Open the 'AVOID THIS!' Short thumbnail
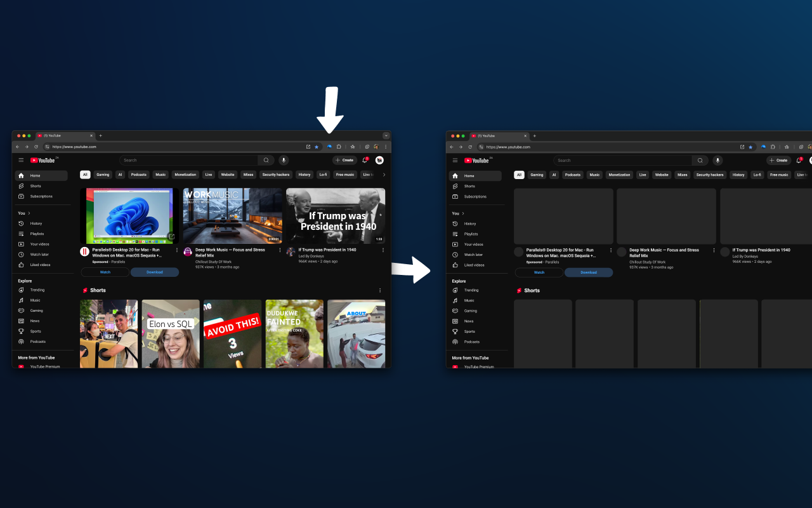Screen dimensions: 812x508 click(233, 334)
